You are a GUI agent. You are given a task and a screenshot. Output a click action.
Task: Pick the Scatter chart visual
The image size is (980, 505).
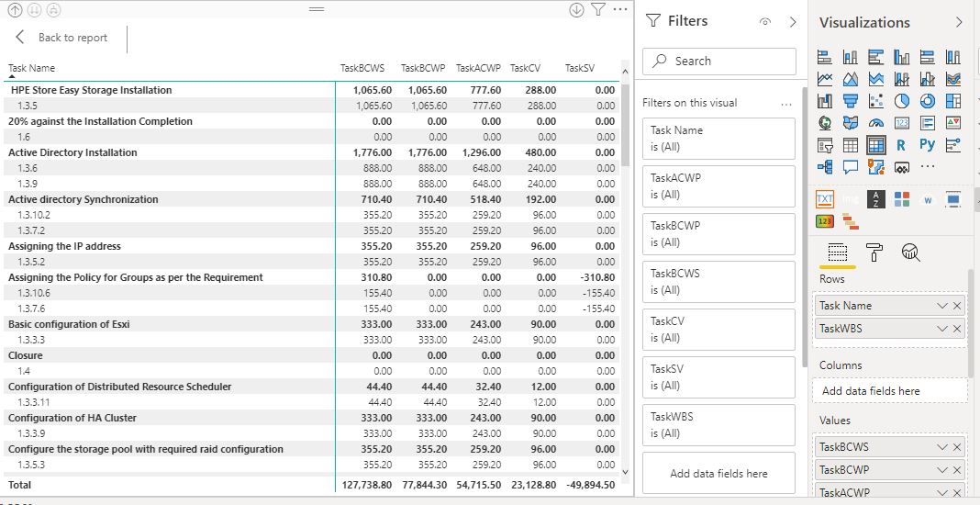tap(876, 101)
